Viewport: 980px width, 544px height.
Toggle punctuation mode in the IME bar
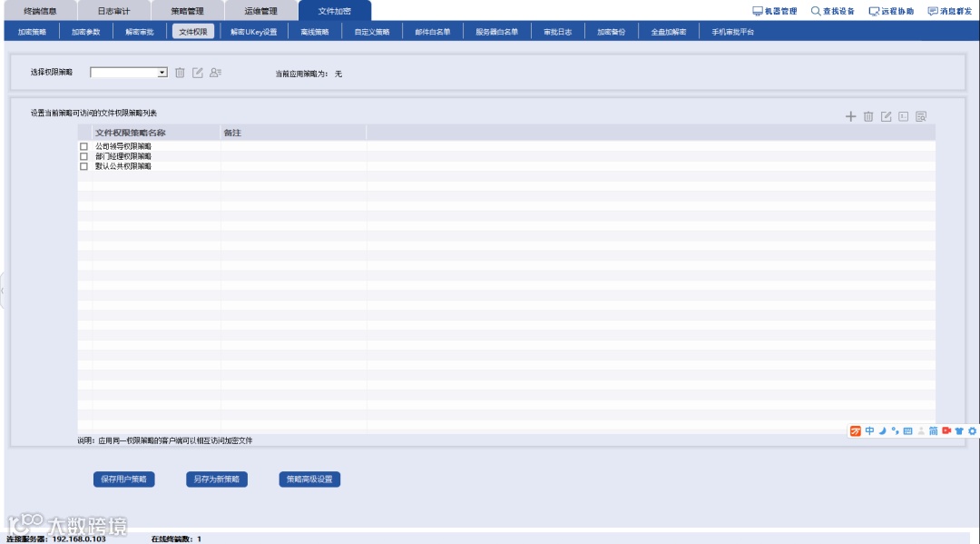coord(895,430)
